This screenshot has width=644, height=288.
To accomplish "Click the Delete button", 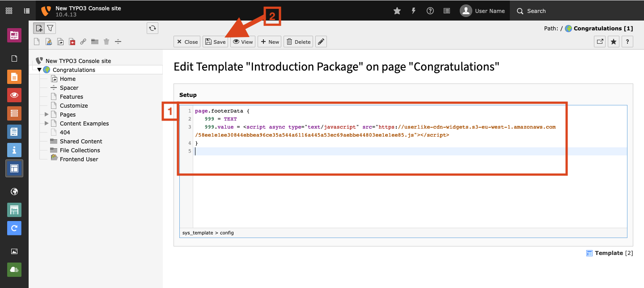I will point(298,42).
